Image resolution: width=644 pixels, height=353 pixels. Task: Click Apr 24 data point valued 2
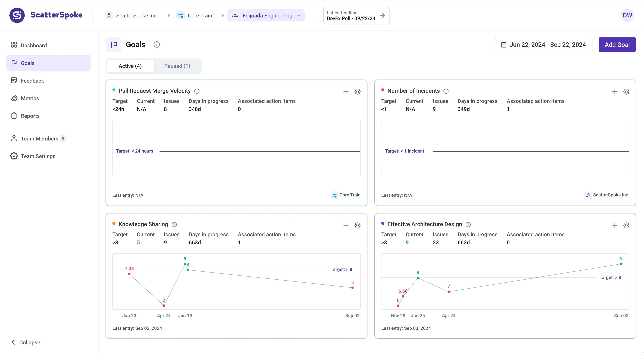pos(164,306)
